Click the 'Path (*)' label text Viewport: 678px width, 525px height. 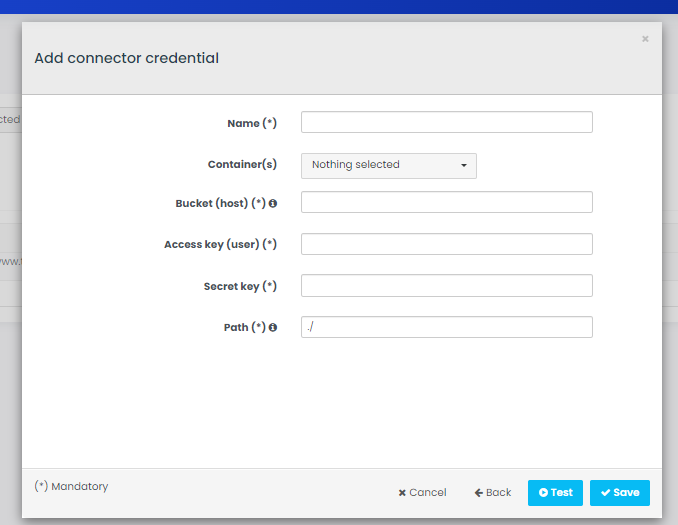pos(244,327)
